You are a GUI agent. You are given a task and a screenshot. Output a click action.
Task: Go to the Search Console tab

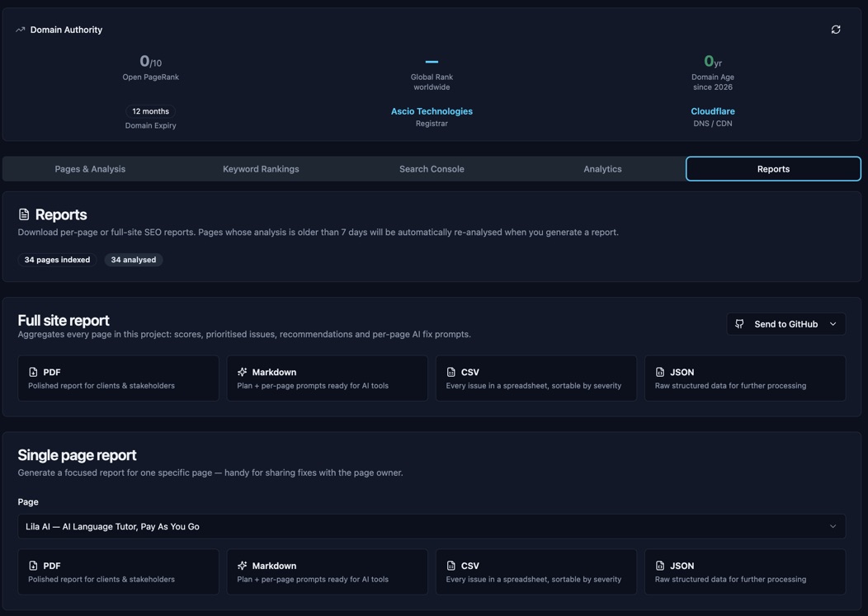point(432,169)
